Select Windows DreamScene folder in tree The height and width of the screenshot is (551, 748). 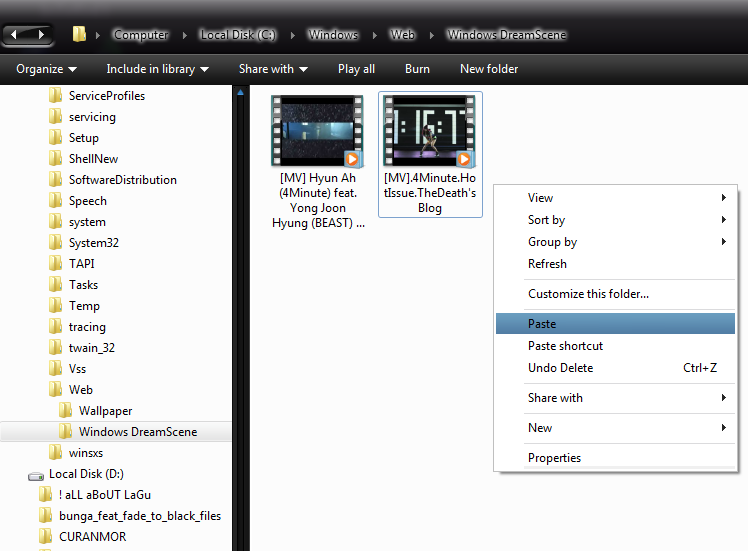pos(138,432)
